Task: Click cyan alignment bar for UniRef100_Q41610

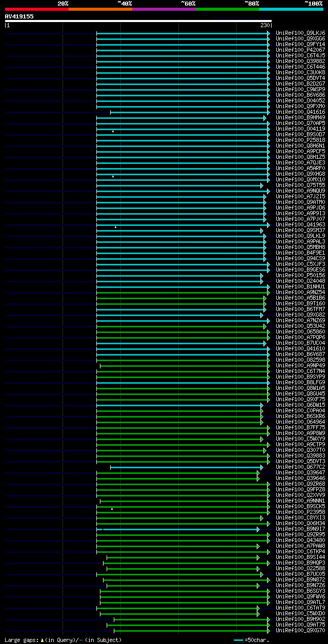Action: 183,349
